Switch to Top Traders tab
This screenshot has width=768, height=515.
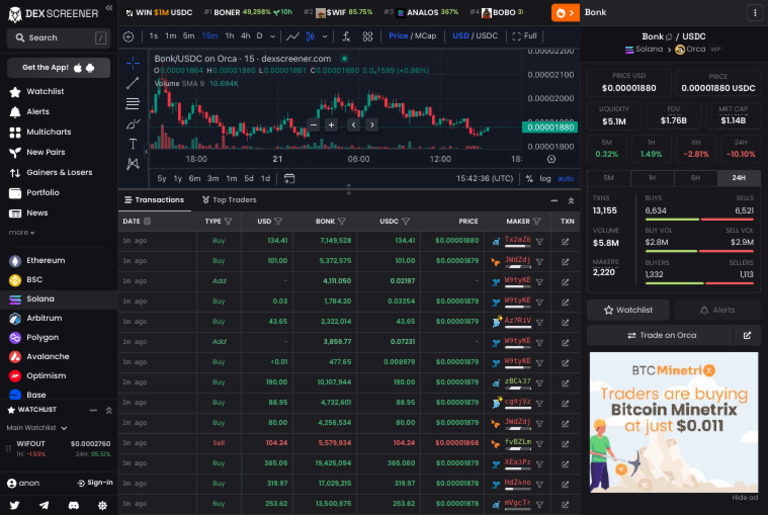point(229,200)
